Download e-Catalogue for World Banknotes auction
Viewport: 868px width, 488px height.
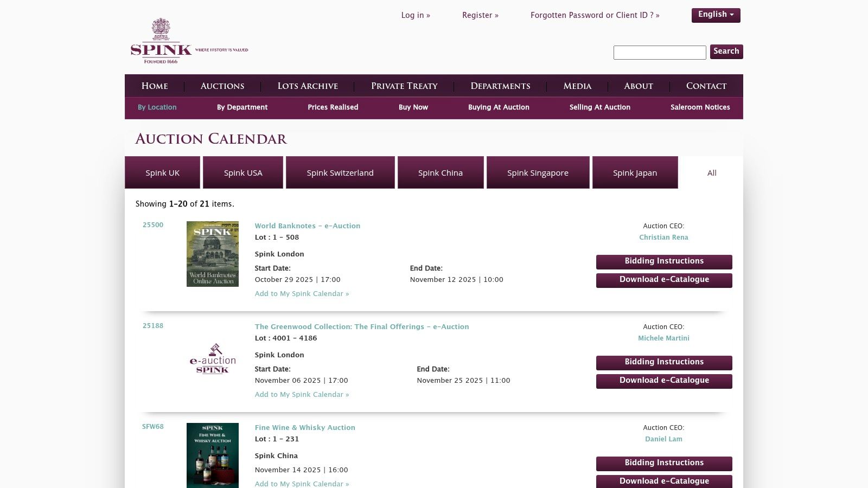click(x=664, y=280)
